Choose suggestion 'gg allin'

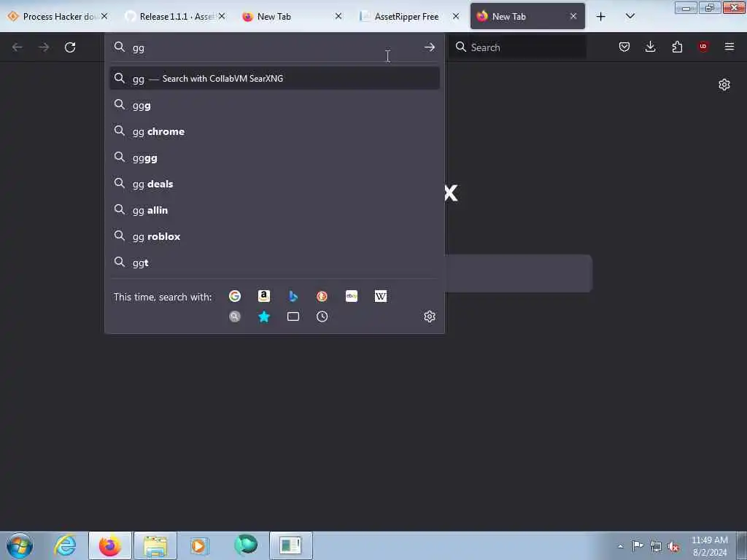[274, 210]
